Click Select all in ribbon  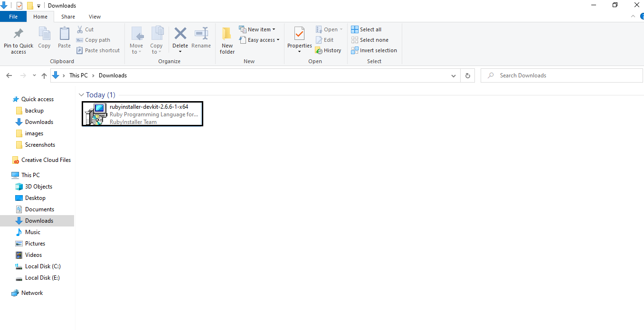pos(366,29)
